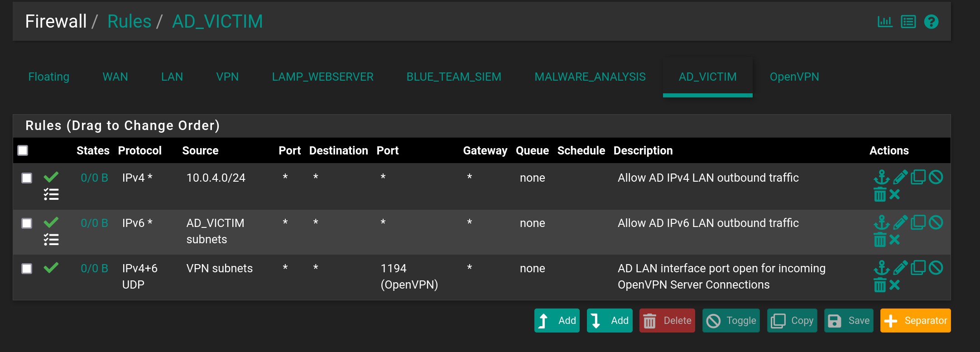This screenshot has width=980, height=352.
Task: Go to the Floating rules tab
Action: point(49,77)
